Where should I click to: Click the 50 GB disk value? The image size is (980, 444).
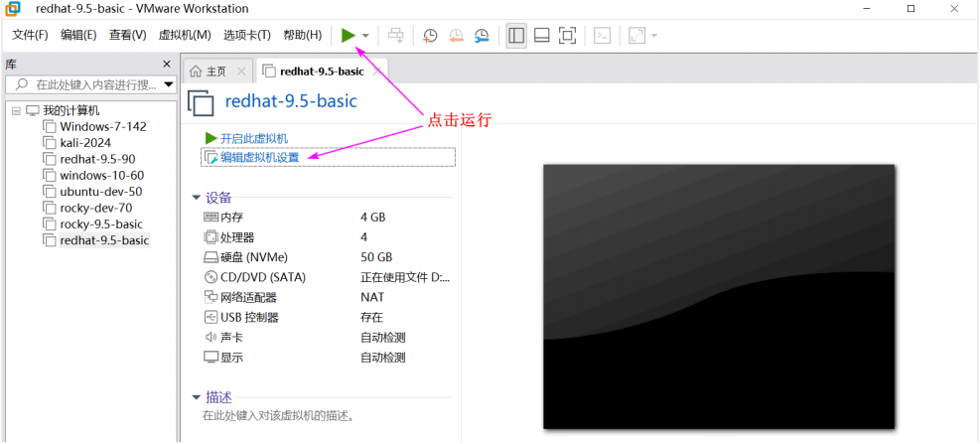click(x=376, y=257)
